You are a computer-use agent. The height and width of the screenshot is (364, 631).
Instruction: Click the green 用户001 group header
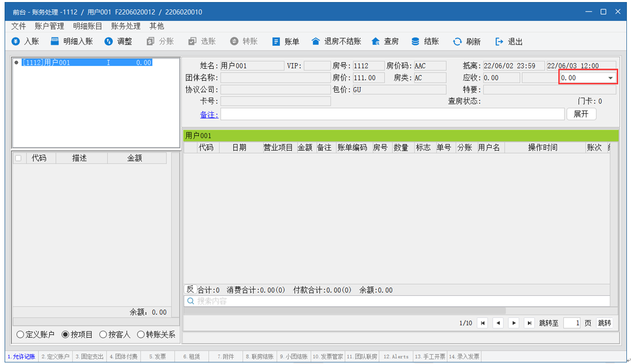point(401,136)
